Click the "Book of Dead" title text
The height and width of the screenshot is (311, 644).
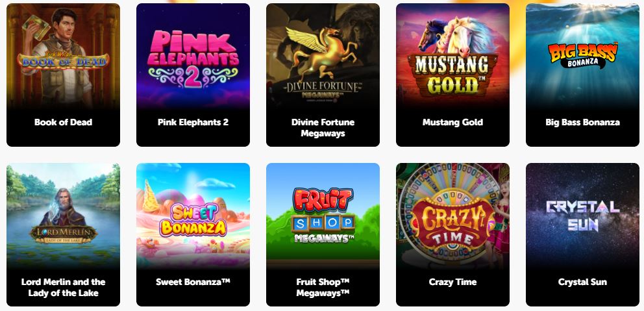click(x=63, y=122)
